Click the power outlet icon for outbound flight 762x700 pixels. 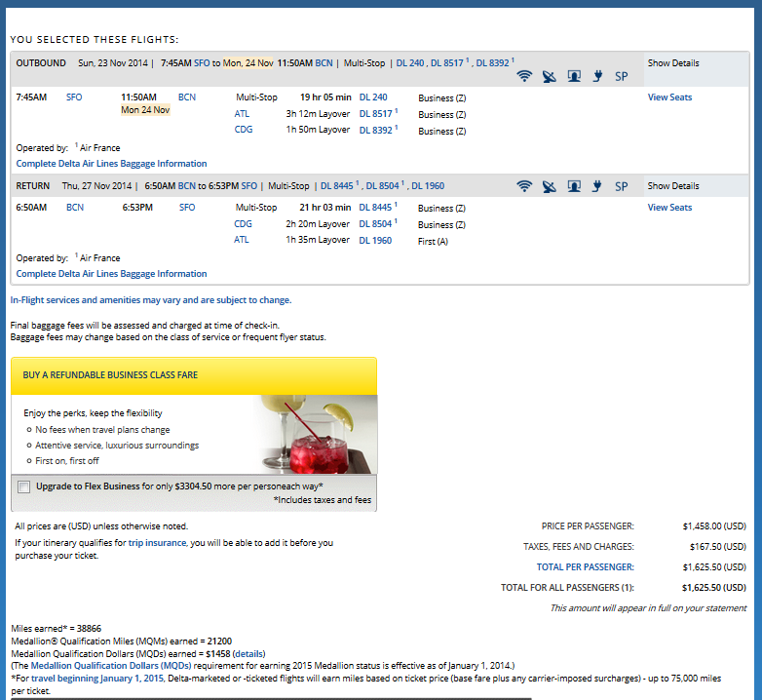pyautogui.click(x=596, y=76)
